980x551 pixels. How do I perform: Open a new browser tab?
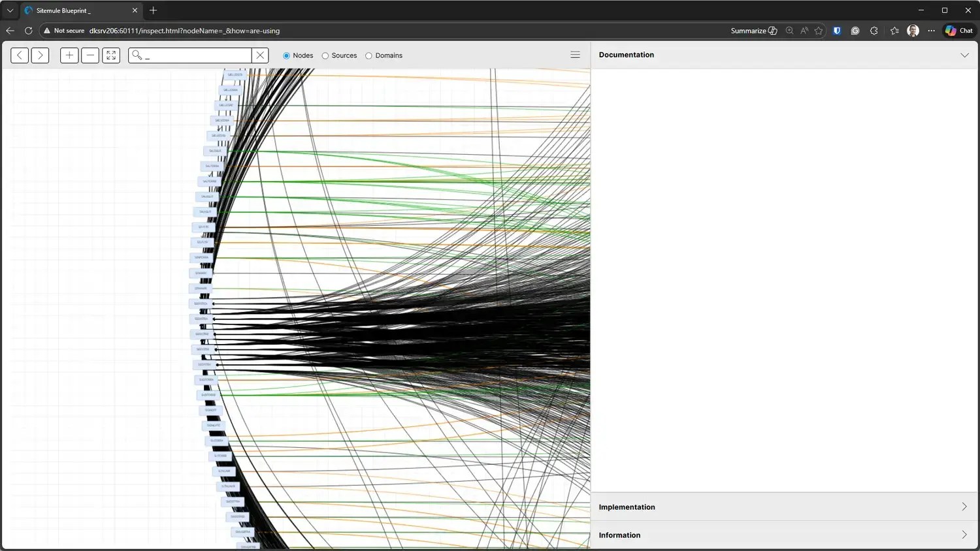154,10
